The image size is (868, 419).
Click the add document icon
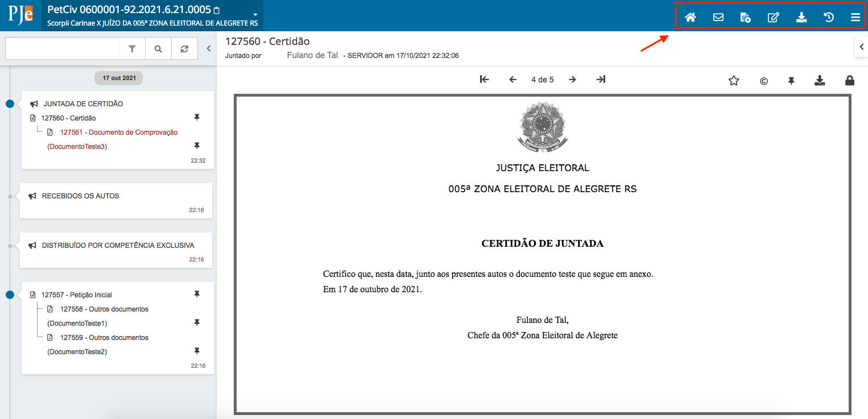click(745, 17)
